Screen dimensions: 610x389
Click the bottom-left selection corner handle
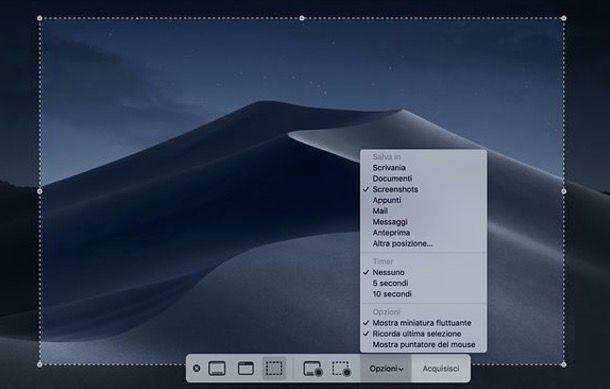40,364
